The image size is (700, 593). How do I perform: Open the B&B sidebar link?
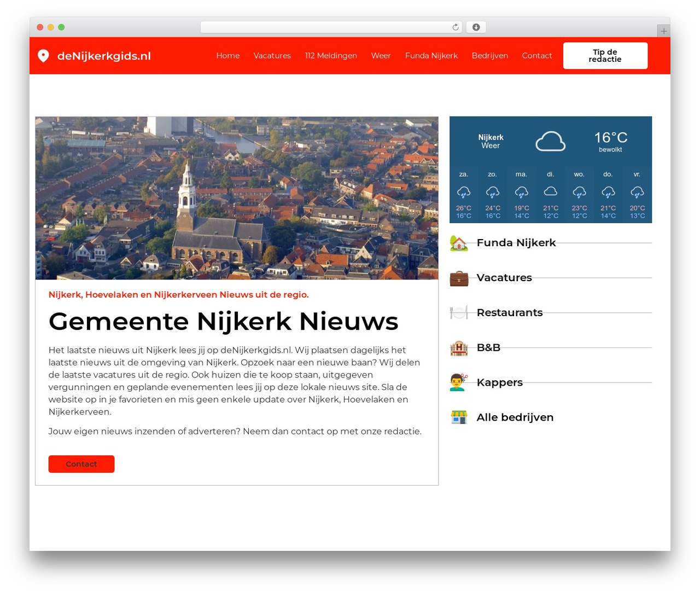pyautogui.click(x=488, y=347)
